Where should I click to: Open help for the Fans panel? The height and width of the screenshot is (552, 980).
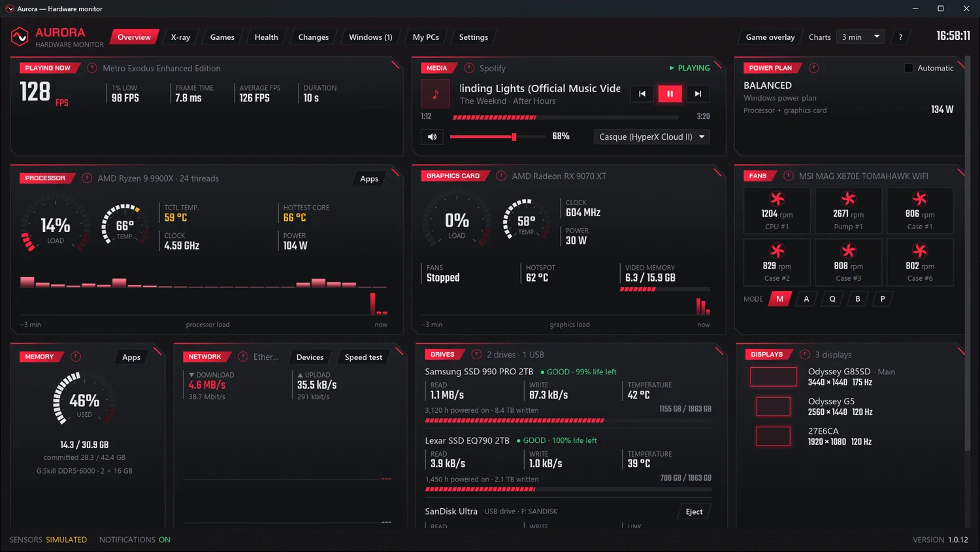point(789,176)
